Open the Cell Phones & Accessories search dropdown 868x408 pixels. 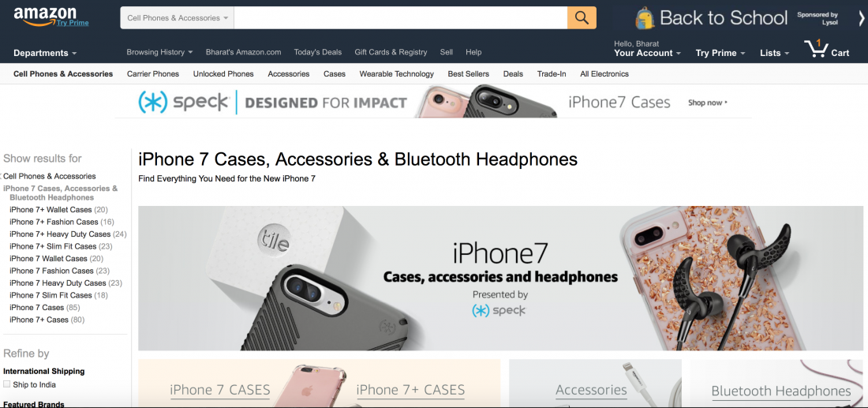177,17
